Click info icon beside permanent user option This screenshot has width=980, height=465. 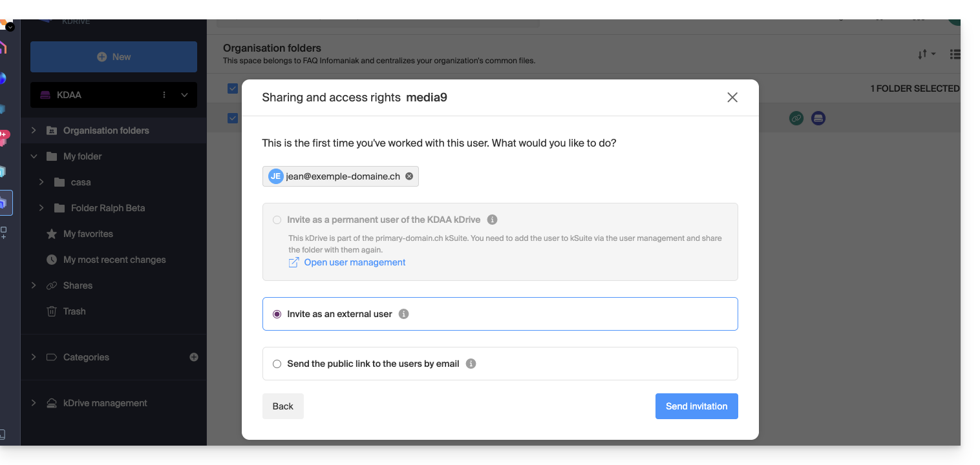click(x=492, y=220)
